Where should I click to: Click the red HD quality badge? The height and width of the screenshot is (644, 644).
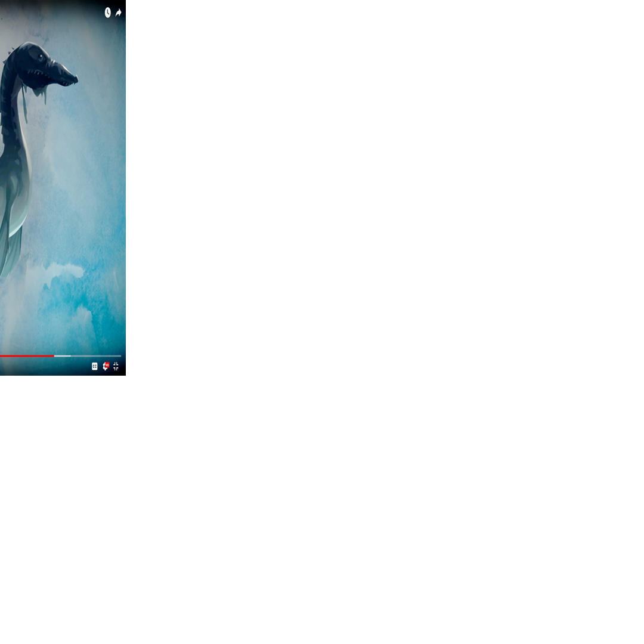pos(107,364)
